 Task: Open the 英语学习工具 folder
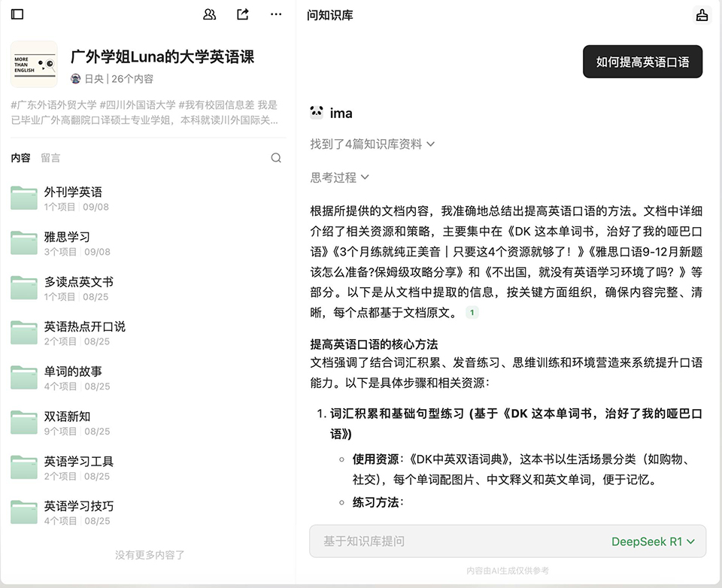click(79, 462)
